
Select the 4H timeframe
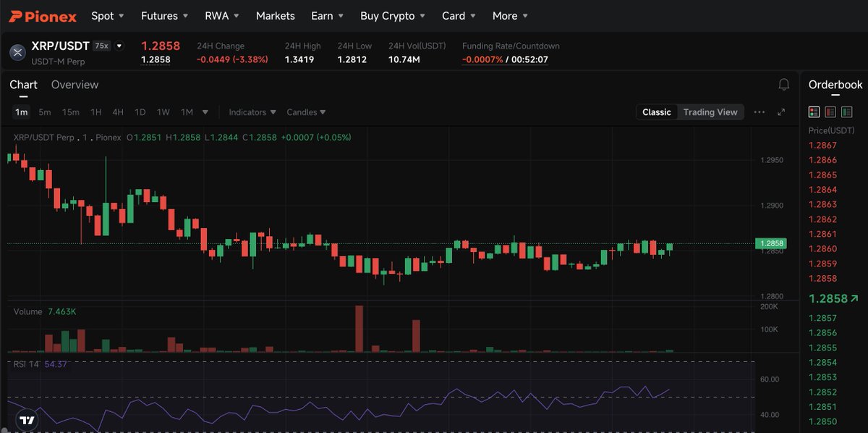(118, 112)
